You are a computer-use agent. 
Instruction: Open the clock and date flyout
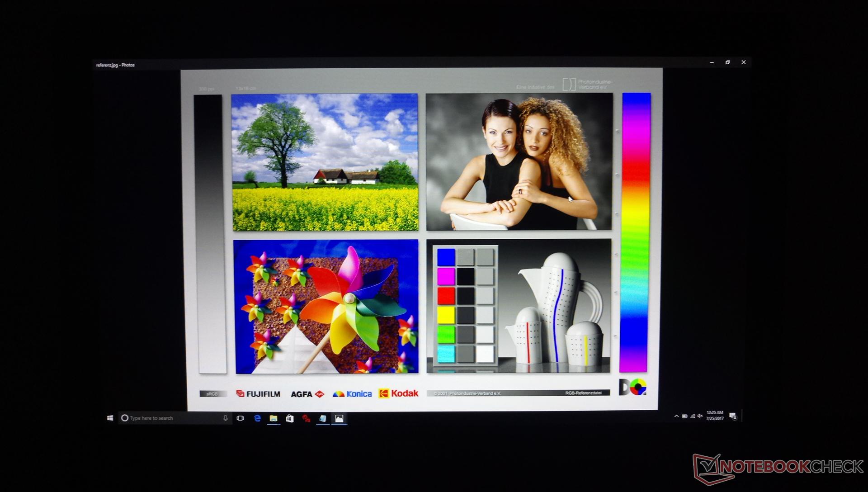pyautogui.click(x=715, y=416)
